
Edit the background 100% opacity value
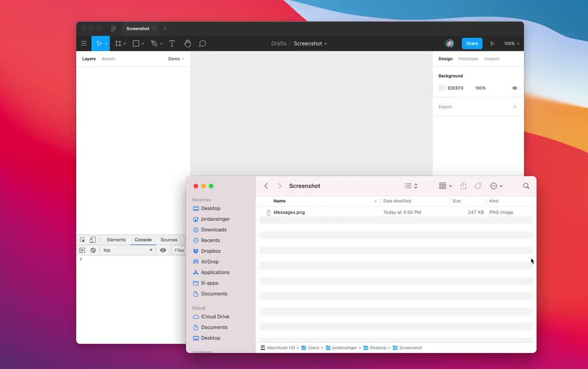tap(480, 88)
